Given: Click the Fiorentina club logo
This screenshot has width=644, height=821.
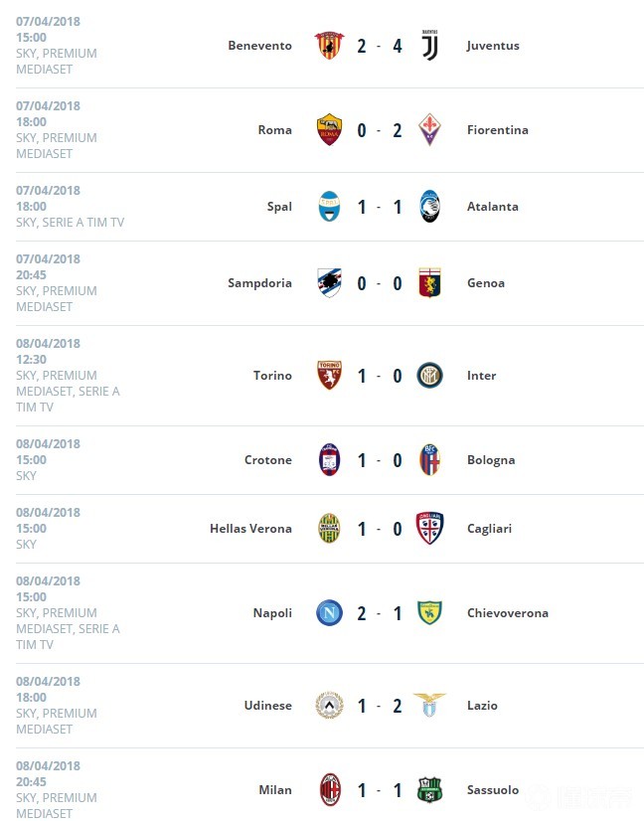Looking at the screenshot, I should point(429,130).
